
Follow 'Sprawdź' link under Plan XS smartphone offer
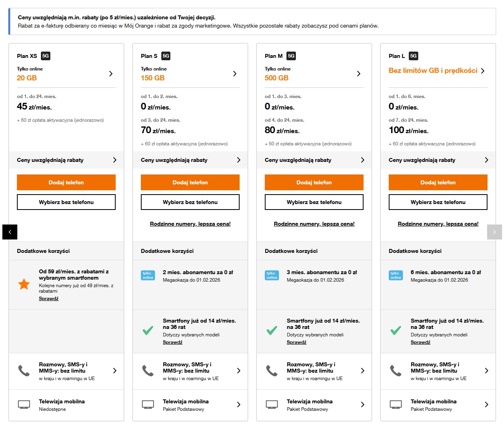pyautogui.click(x=49, y=299)
